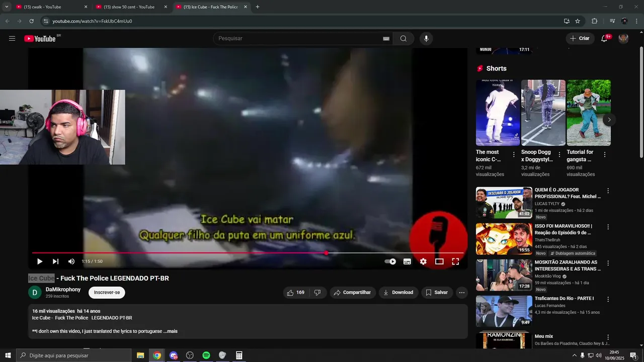
Task: Reload the page
Action: (31, 21)
